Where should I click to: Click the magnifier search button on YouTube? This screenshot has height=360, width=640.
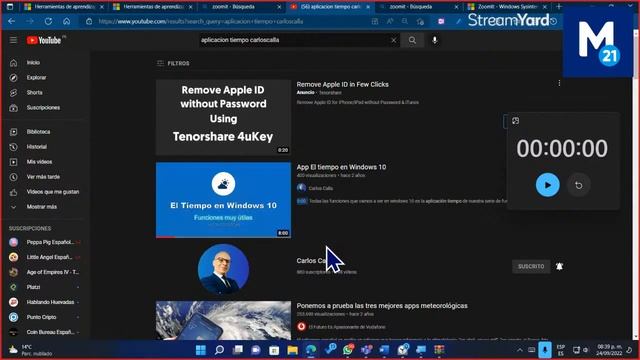pyautogui.click(x=412, y=40)
